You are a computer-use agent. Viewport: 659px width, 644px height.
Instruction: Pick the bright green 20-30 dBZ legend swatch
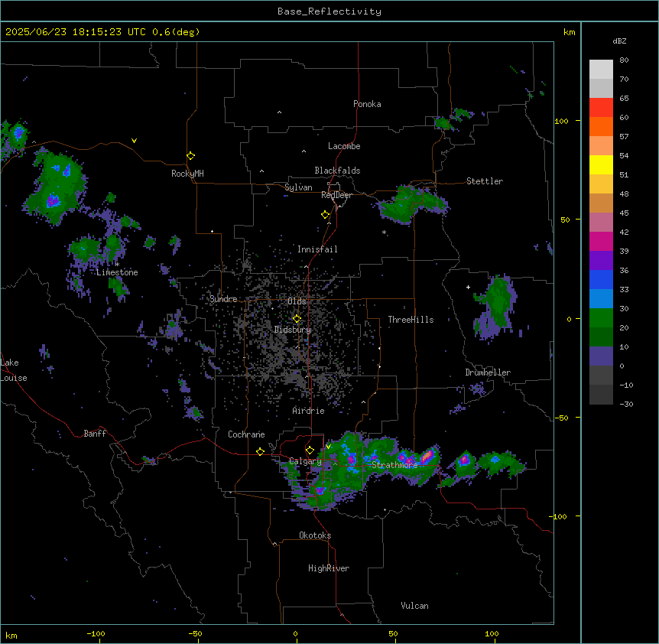[601, 318]
